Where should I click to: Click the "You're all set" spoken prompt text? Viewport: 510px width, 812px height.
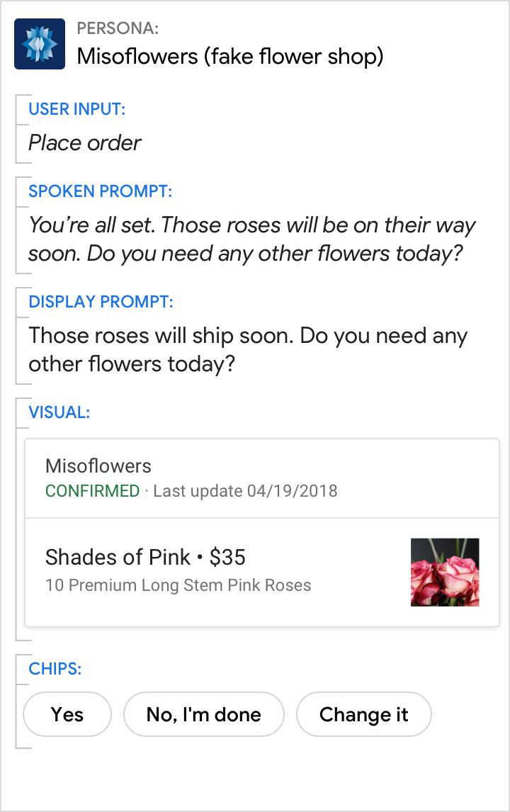tap(251, 239)
